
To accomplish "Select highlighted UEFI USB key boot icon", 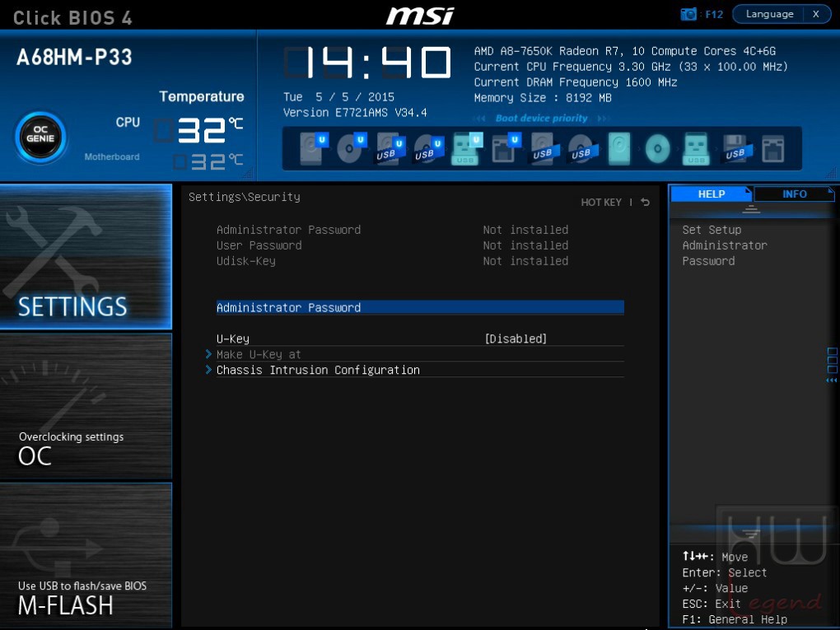I will pyautogui.click(x=467, y=148).
